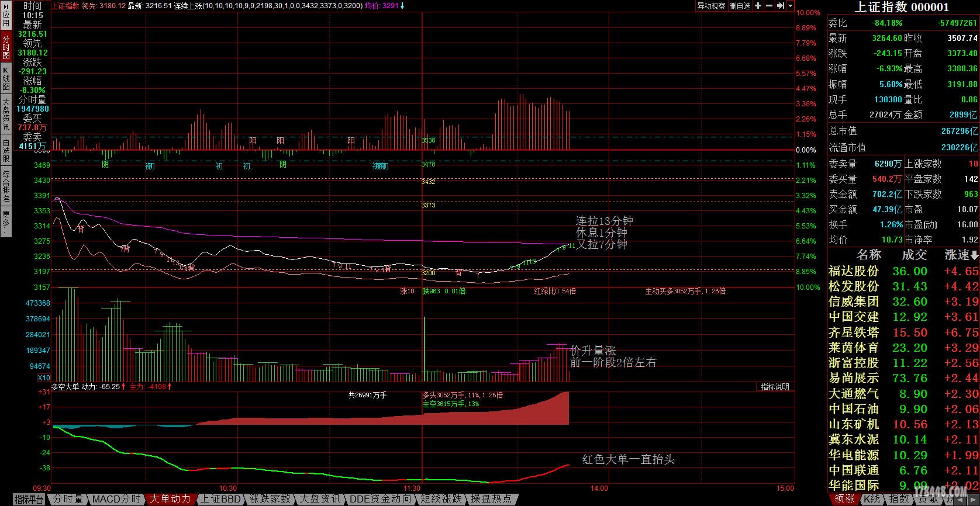Click the 删自选 button
The width and height of the screenshot is (980, 506).
click(x=740, y=6)
